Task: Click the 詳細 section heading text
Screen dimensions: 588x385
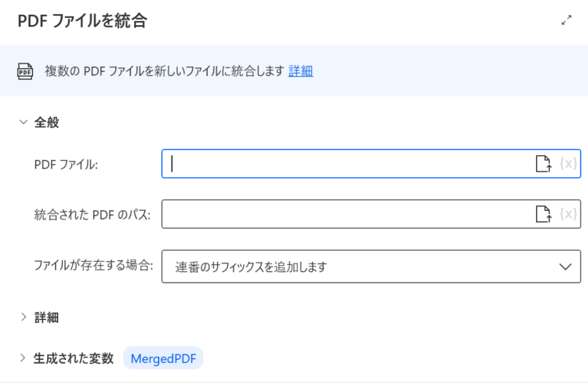Action: 46,318
